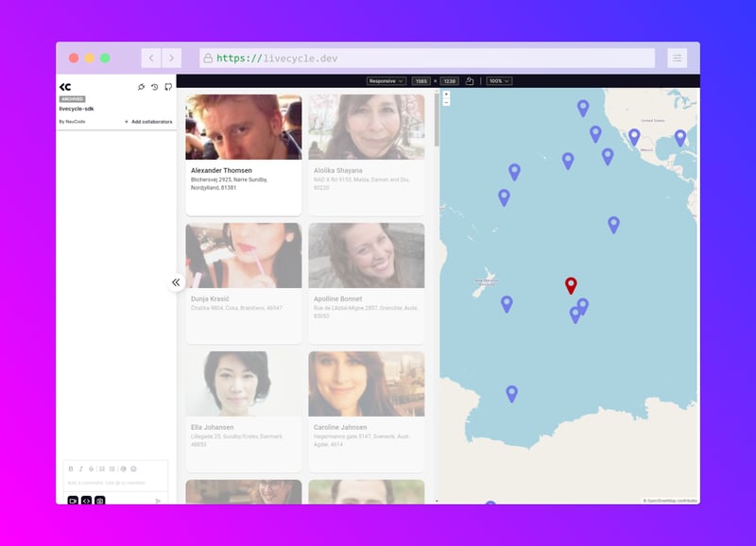Viewport: 756px width, 546px height.
Task: Click the browser back arrow button
Action: point(151,59)
